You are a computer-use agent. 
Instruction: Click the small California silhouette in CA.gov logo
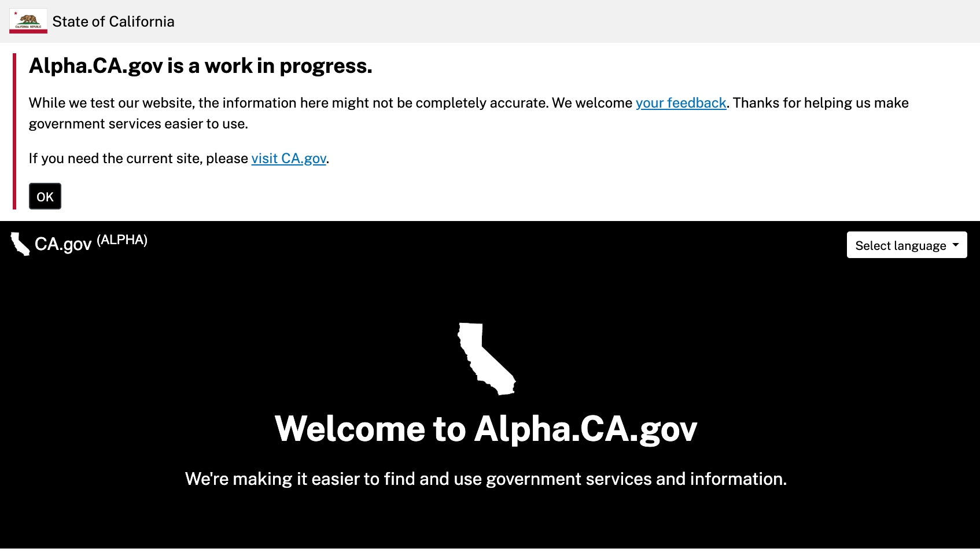tap(20, 244)
